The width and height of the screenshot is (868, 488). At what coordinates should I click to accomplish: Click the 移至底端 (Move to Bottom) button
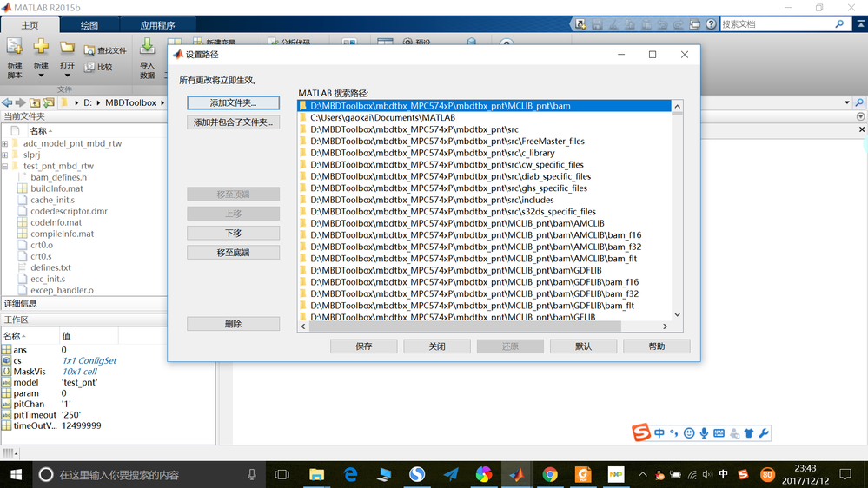tap(233, 253)
